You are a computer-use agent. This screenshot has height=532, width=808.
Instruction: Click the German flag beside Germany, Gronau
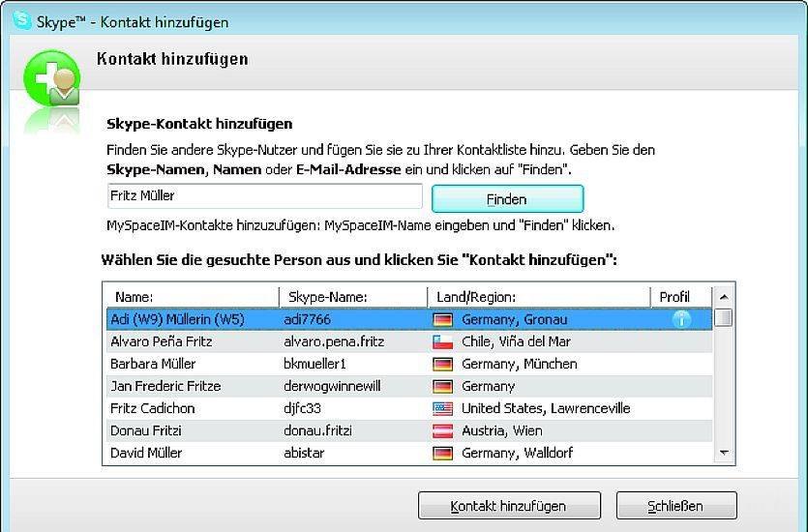442,320
